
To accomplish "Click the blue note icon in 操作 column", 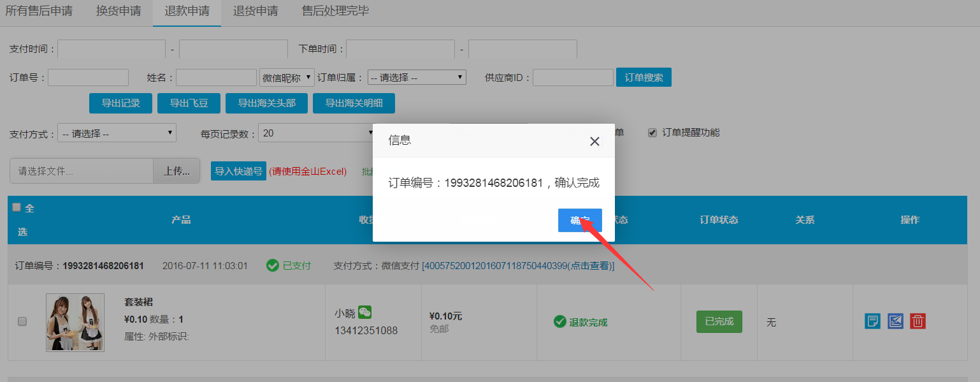I will click(x=872, y=321).
